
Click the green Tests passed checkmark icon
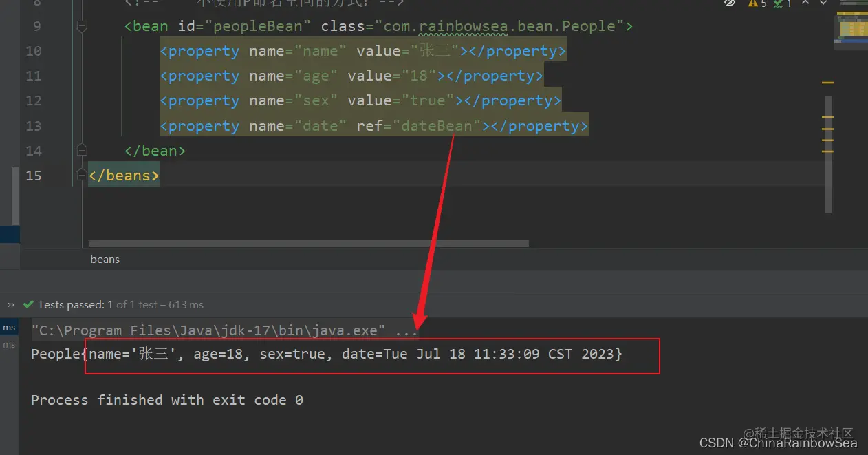[x=28, y=304]
